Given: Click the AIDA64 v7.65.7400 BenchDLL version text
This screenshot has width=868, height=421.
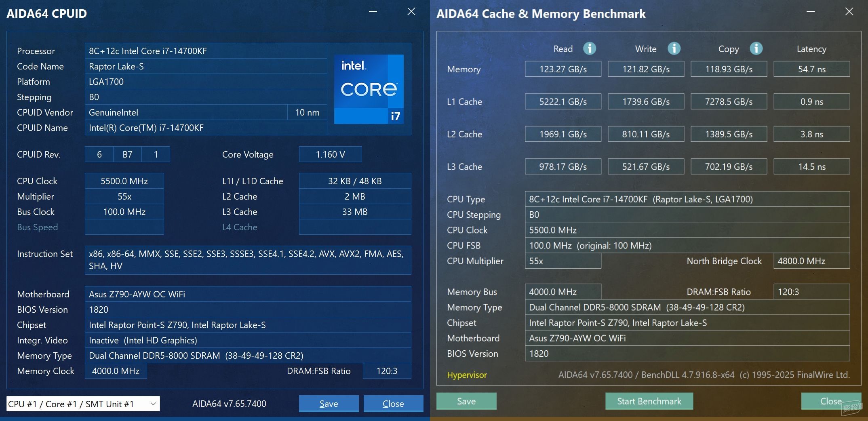Looking at the screenshot, I should [704, 375].
